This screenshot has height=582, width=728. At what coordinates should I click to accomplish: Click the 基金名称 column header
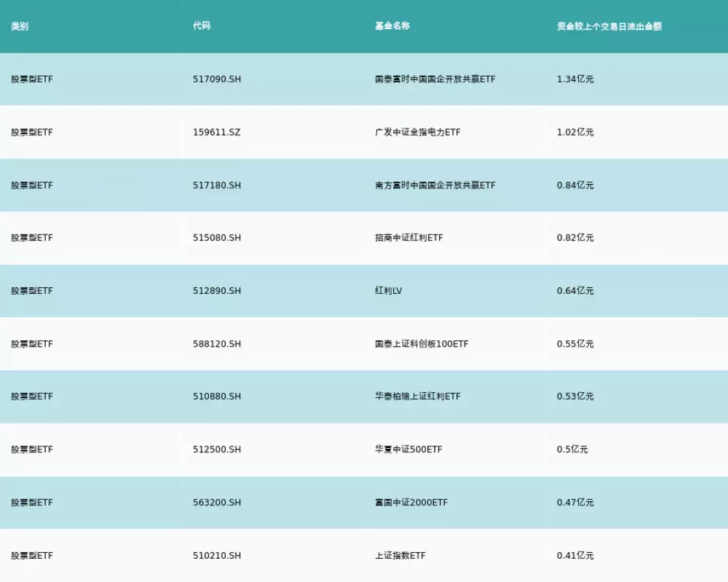point(392,26)
